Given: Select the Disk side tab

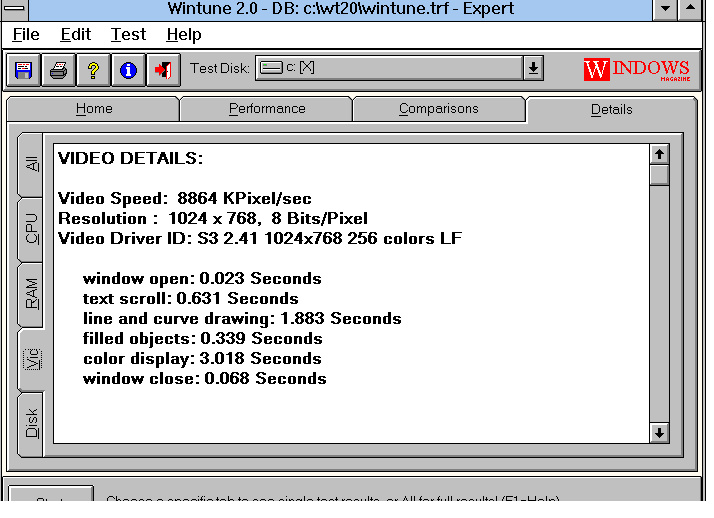Looking at the screenshot, I should coord(31,423).
